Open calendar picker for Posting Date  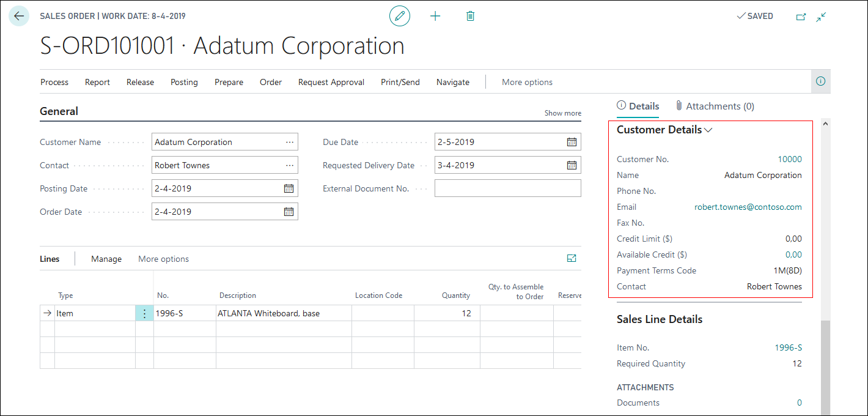[x=289, y=188]
